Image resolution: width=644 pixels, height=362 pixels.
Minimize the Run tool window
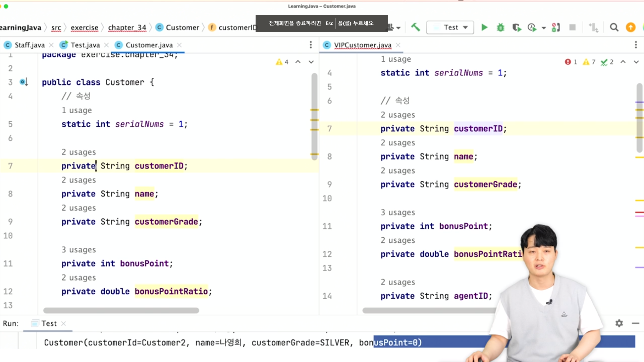635,323
